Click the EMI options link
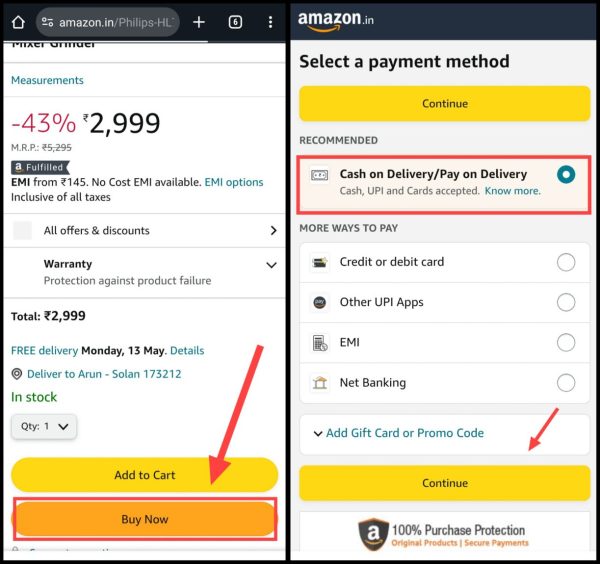 coord(234,182)
